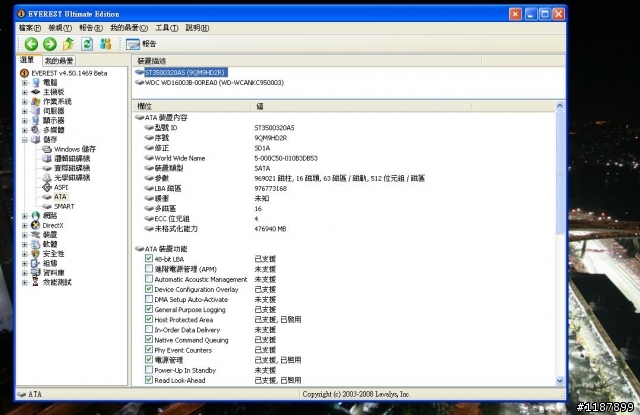Click the 值 column header
Screen dimensions: 640x415
pos(361,107)
